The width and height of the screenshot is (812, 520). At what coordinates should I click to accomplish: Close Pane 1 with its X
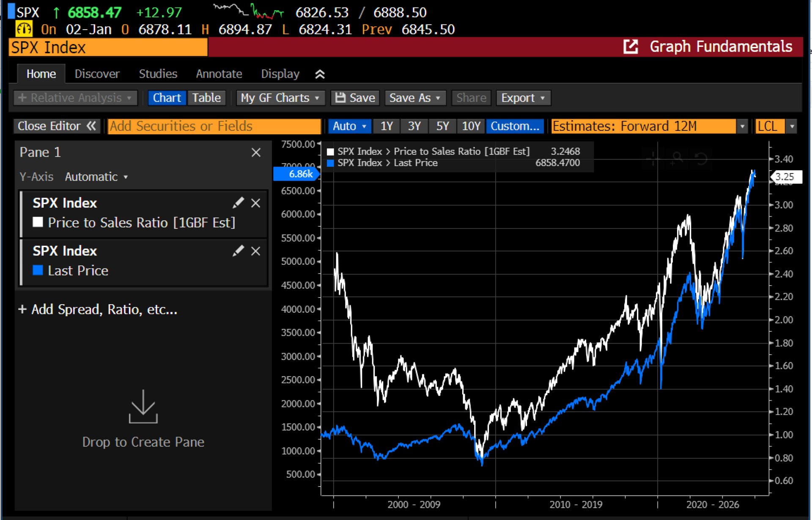[x=256, y=152]
